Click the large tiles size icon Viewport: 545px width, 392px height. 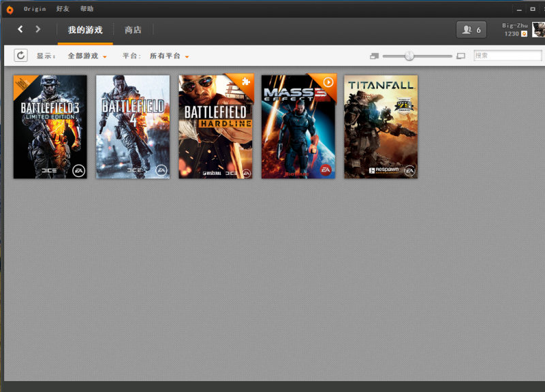pyautogui.click(x=461, y=56)
